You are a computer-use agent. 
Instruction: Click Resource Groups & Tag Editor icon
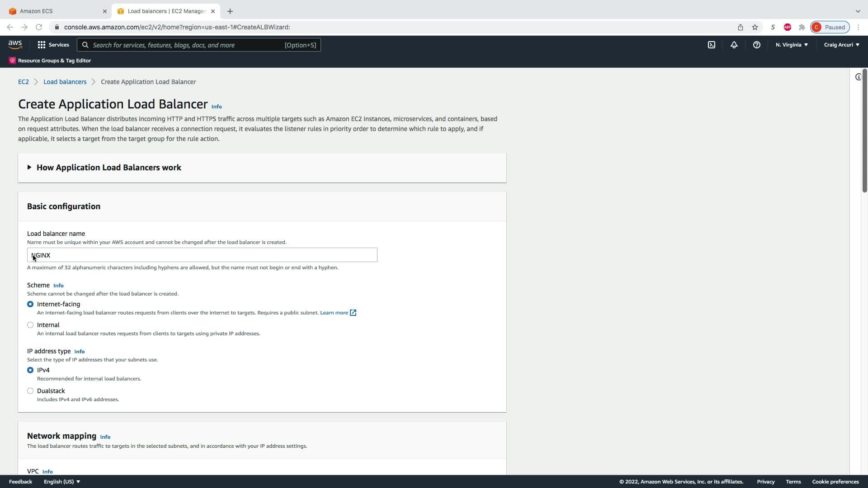12,61
